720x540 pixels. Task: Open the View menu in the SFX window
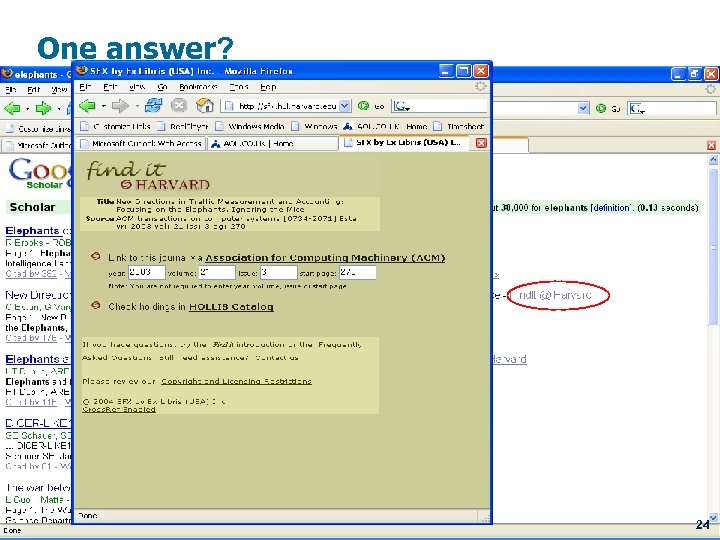(137, 87)
